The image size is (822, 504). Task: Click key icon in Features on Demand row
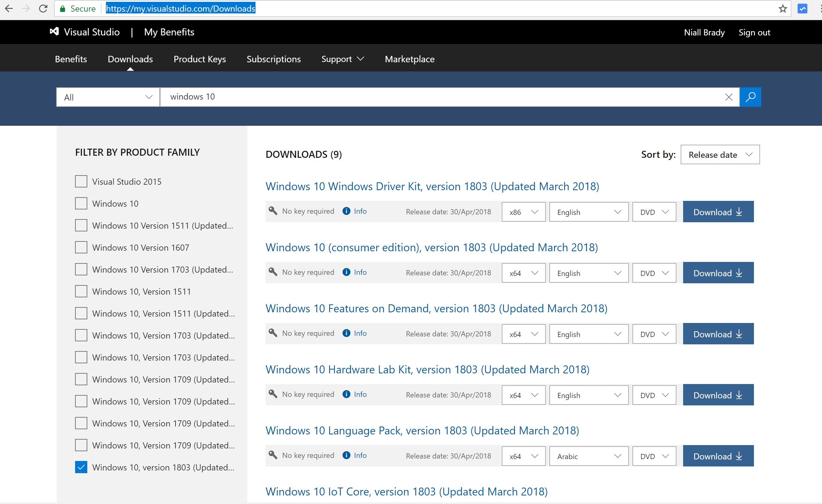(273, 332)
